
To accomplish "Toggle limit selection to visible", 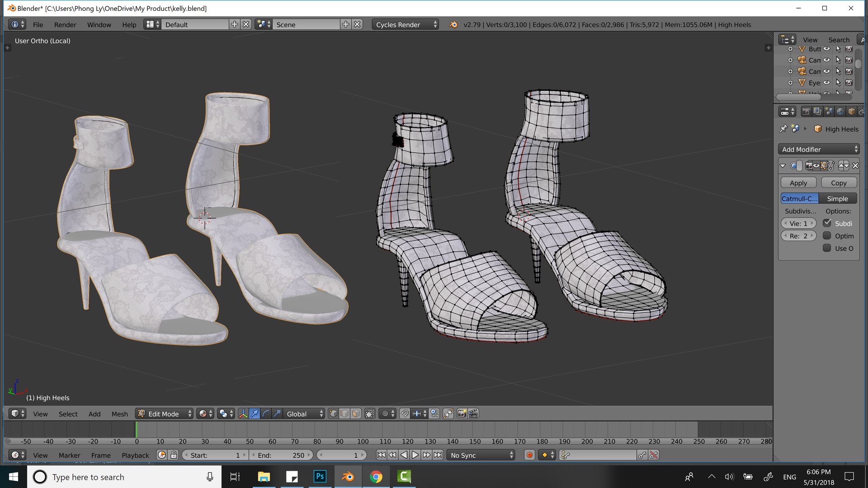I will click(370, 413).
